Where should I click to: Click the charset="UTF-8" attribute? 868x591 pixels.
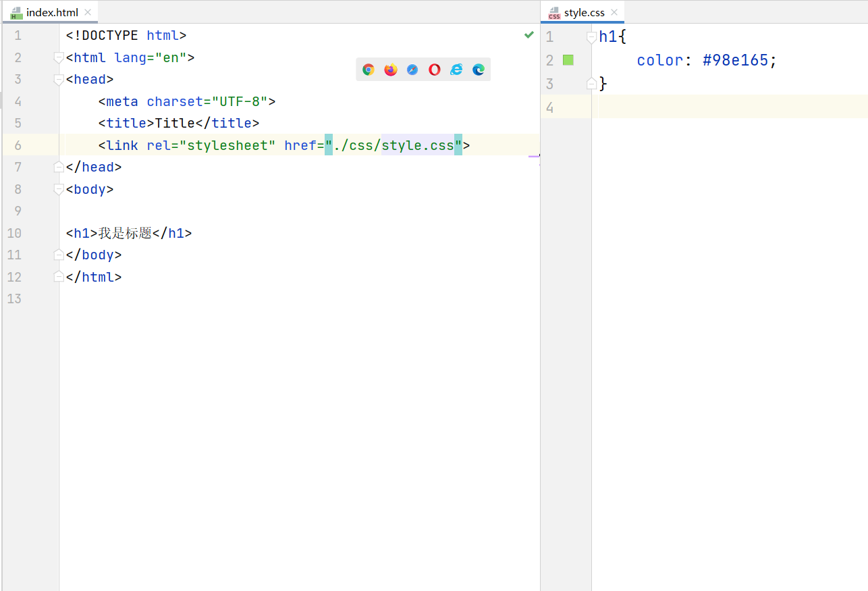(207, 101)
